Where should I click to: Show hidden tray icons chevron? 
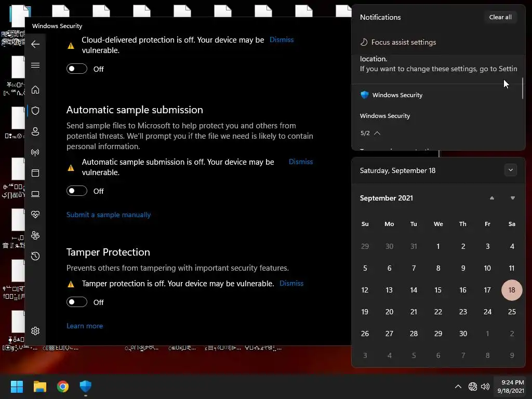coord(458,387)
